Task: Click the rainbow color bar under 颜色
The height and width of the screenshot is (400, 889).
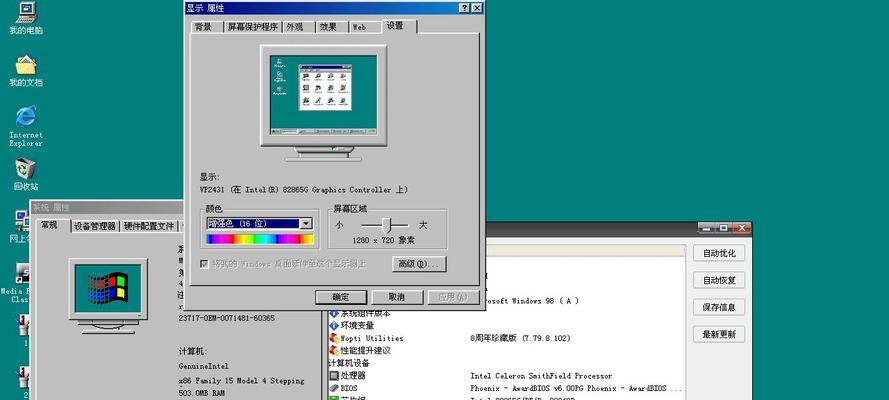Action: (x=260, y=239)
